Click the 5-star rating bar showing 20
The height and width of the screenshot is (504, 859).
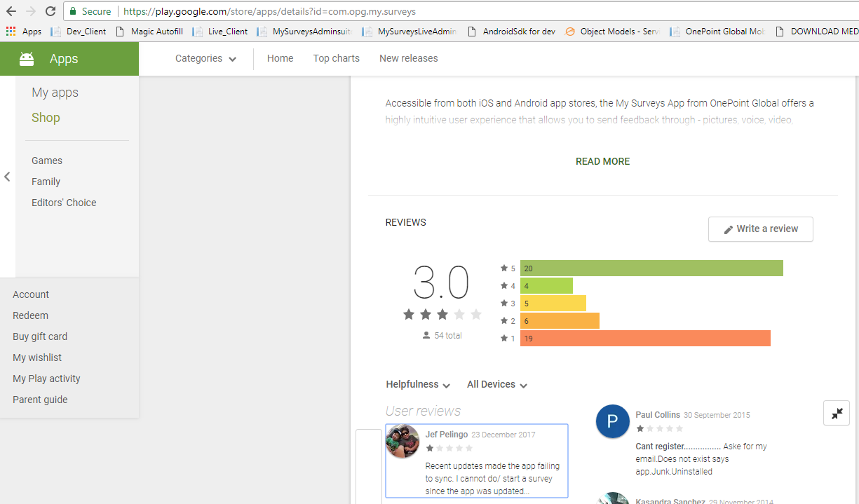point(651,268)
